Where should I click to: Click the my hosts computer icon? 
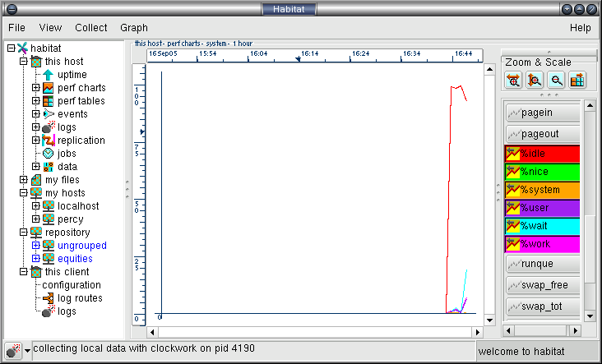click(36, 193)
